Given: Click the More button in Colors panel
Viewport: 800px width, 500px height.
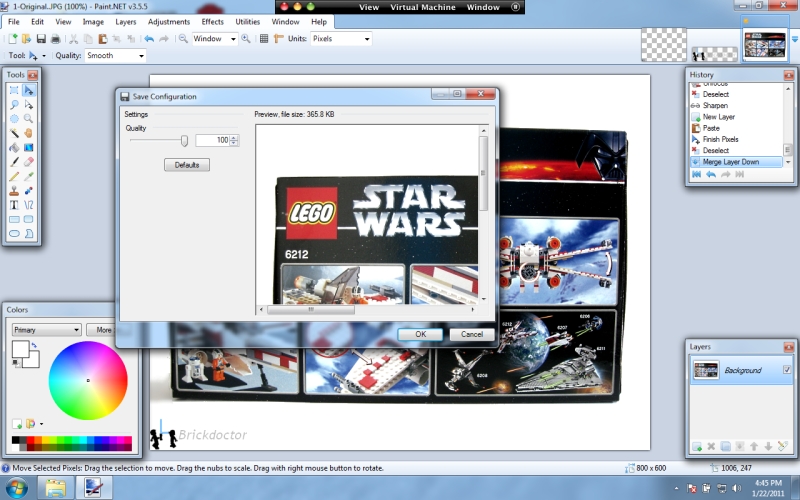Looking at the screenshot, I should [x=102, y=330].
